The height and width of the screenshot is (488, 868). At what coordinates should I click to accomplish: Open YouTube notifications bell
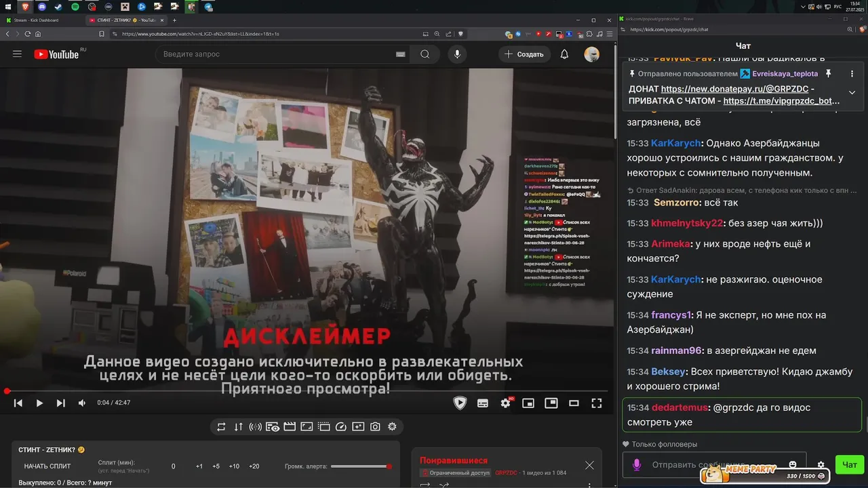click(564, 54)
